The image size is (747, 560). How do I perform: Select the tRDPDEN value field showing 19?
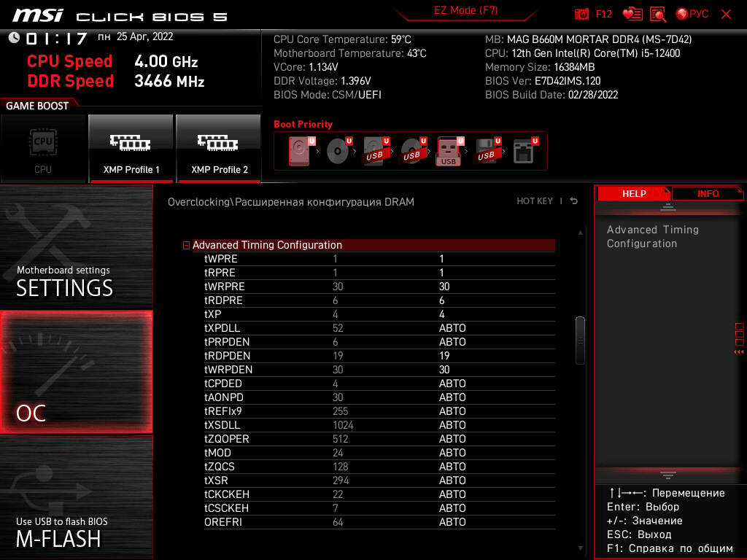tap(444, 356)
